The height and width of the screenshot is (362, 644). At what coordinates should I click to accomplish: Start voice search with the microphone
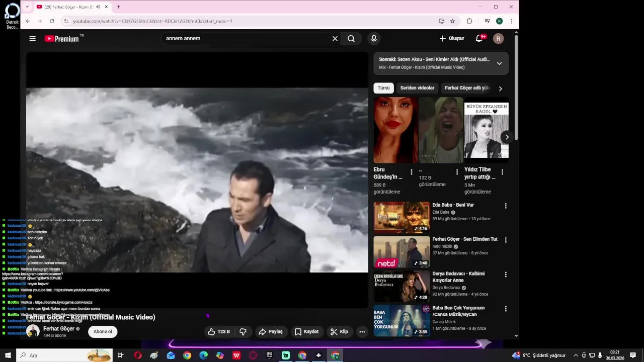(x=373, y=39)
